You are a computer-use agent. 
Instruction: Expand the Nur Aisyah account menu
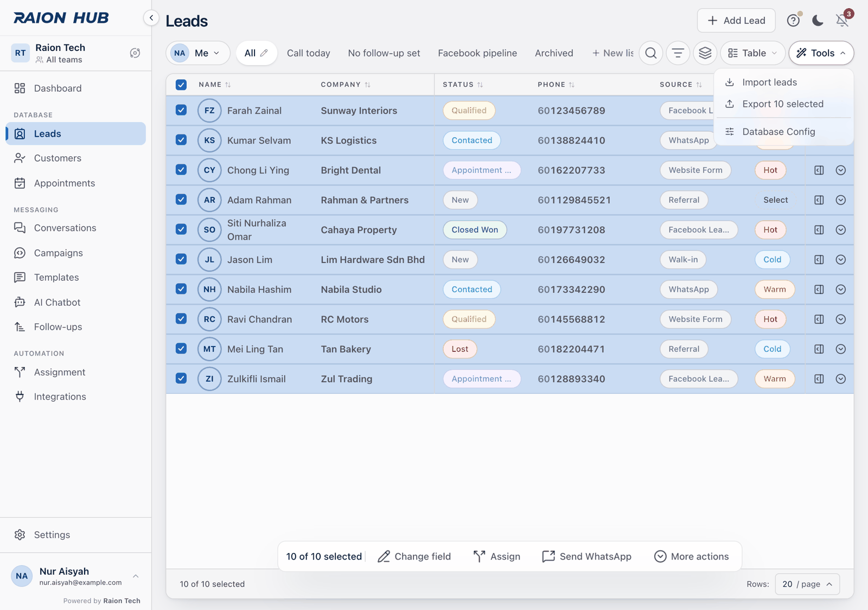[x=75, y=576]
